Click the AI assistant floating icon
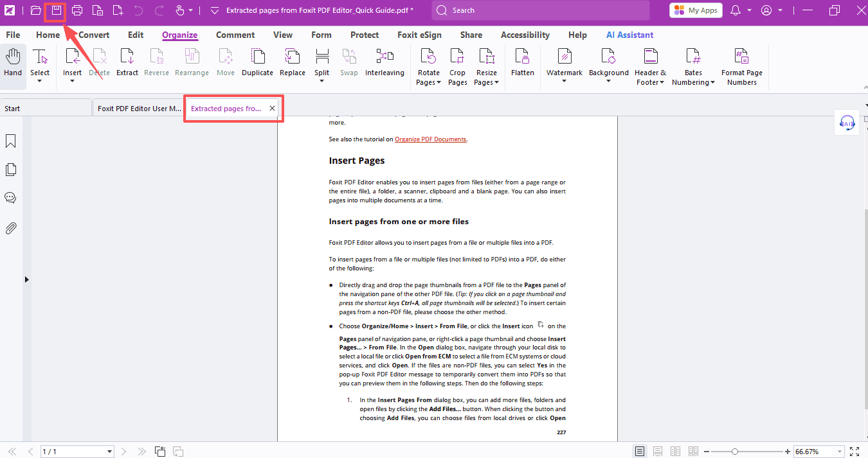The image size is (868, 458). click(847, 123)
